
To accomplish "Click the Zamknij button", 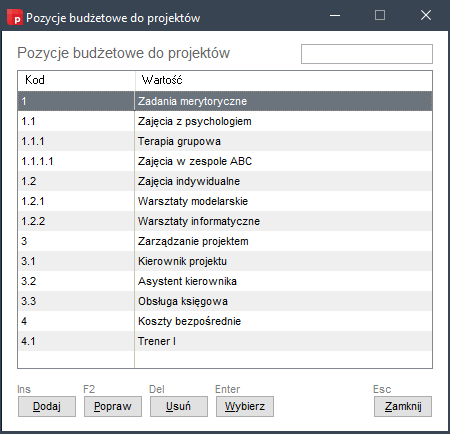I will pyautogui.click(x=403, y=406).
